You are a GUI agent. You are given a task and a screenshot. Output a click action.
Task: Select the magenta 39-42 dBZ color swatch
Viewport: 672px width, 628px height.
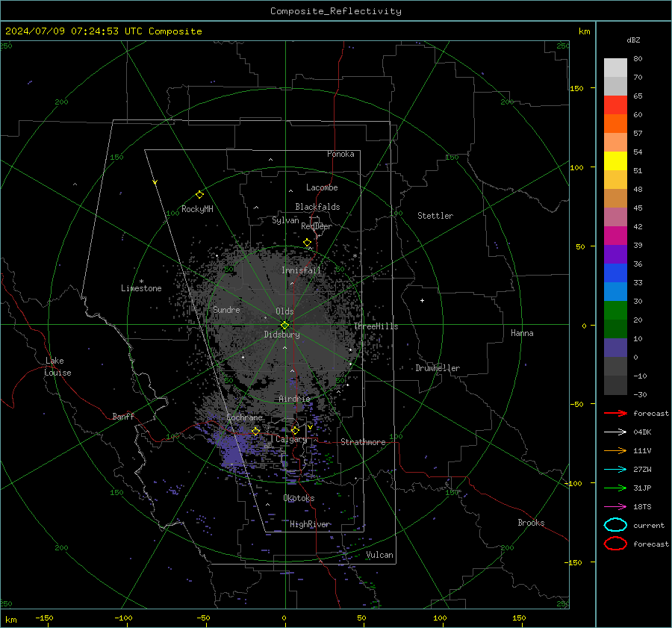point(615,236)
